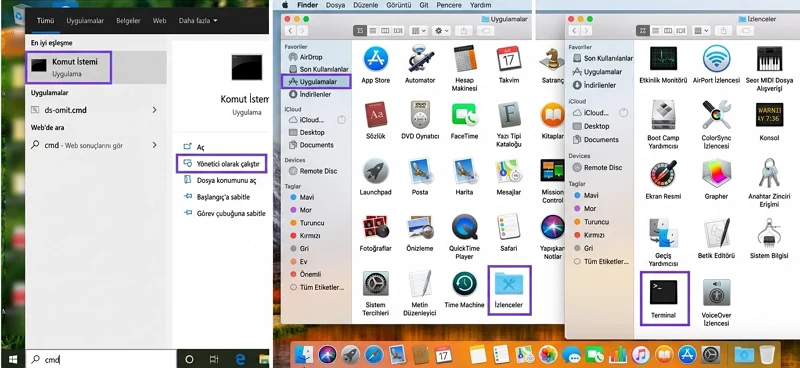800x368 pixels.
Task: Open the action gear dropdown in Uygulamalar
Action: pyautogui.click(x=441, y=31)
